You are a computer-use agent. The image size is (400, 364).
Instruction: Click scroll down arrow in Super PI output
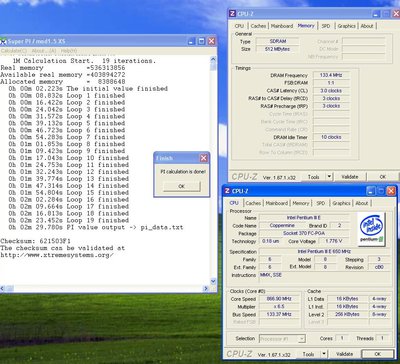click(x=213, y=281)
